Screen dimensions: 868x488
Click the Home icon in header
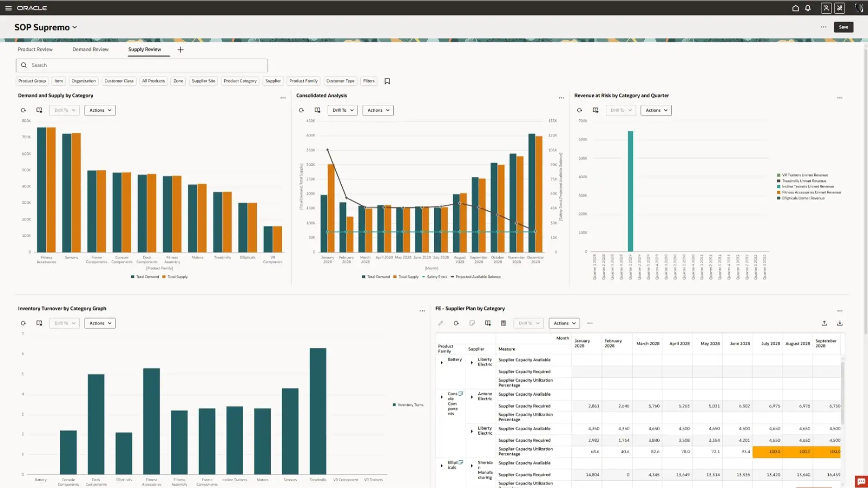coord(795,8)
